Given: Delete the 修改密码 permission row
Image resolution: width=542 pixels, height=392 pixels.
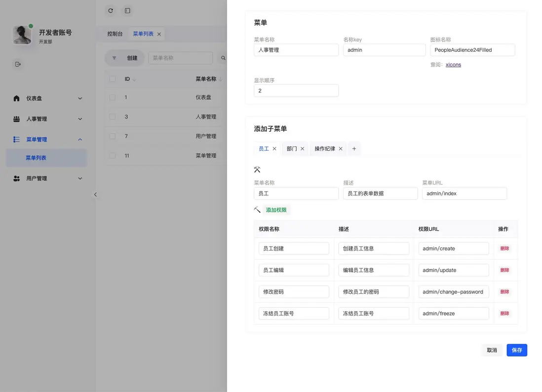Looking at the screenshot, I should pyautogui.click(x=504, y=292).
